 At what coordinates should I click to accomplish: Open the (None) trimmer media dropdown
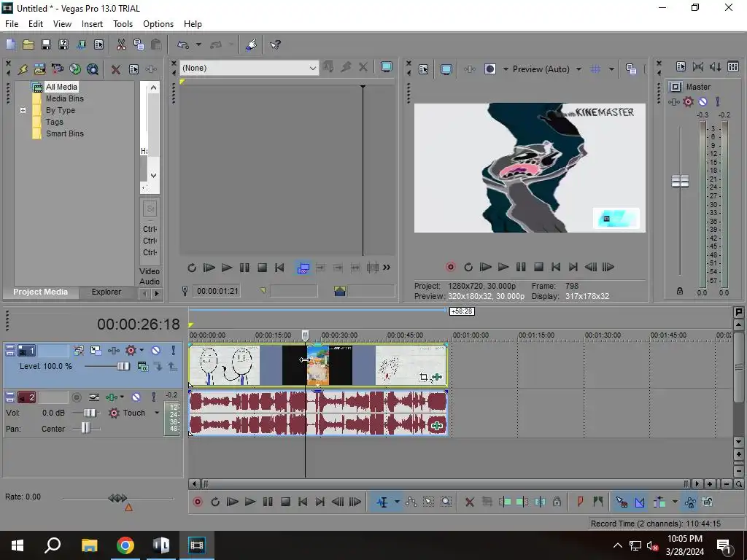tap(312, 68)
